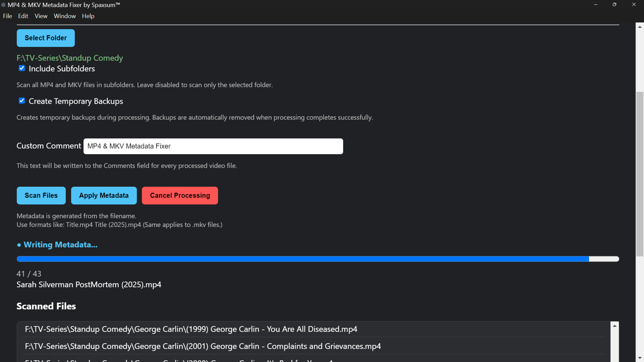Cancel Processing with the red button

pyautogui.click(x=180, y=195)
